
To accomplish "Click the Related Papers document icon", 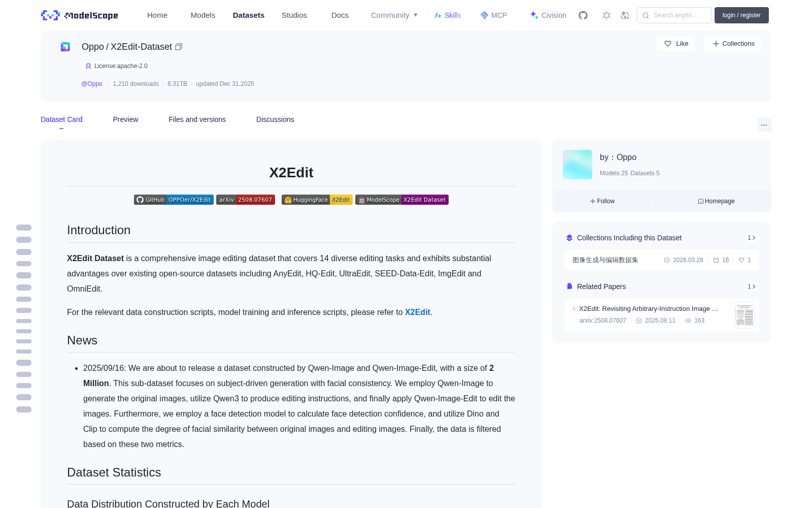I will click(569, 287).
